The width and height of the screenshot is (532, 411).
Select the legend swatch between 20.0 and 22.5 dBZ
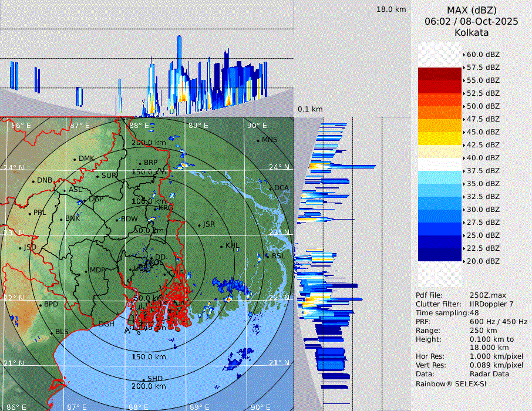tap(440, 254)
